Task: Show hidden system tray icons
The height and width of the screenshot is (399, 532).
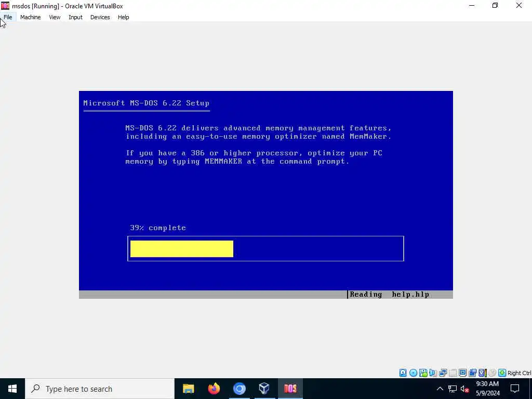Action: (x=440, y=389)
